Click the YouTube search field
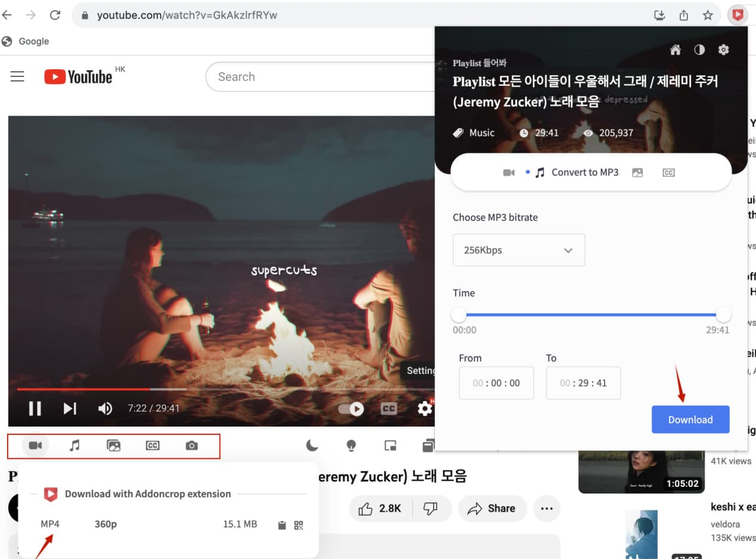This screenshot has height=559, width=756. 322,76
